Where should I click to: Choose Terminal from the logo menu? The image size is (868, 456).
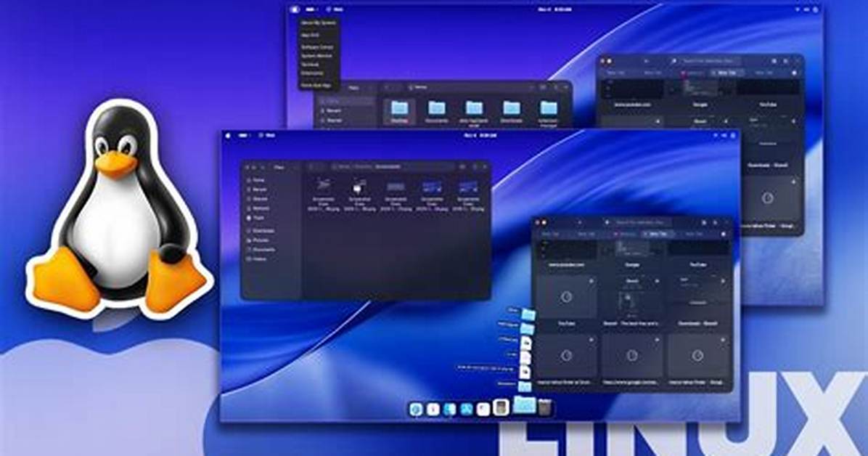[x=310, y=65]
